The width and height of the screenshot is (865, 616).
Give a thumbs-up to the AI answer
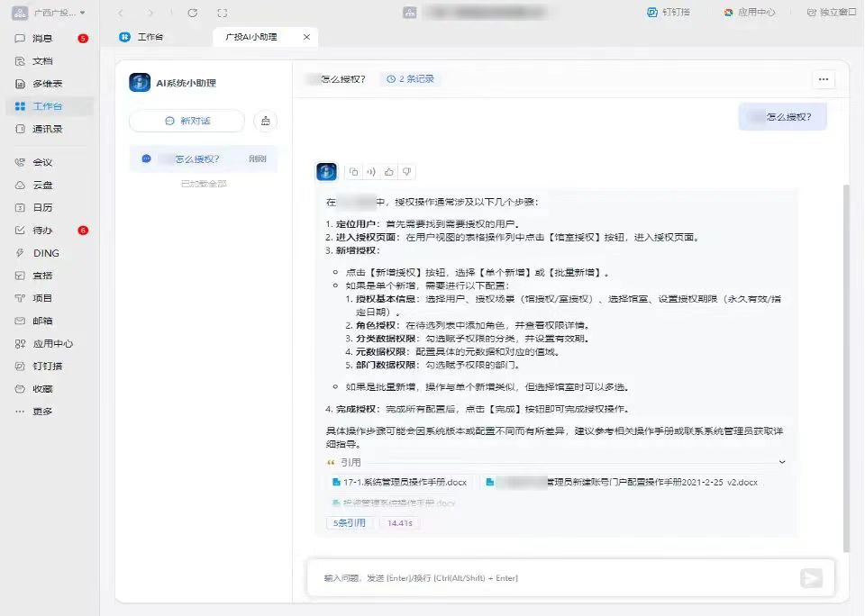[x=388, y=171]
